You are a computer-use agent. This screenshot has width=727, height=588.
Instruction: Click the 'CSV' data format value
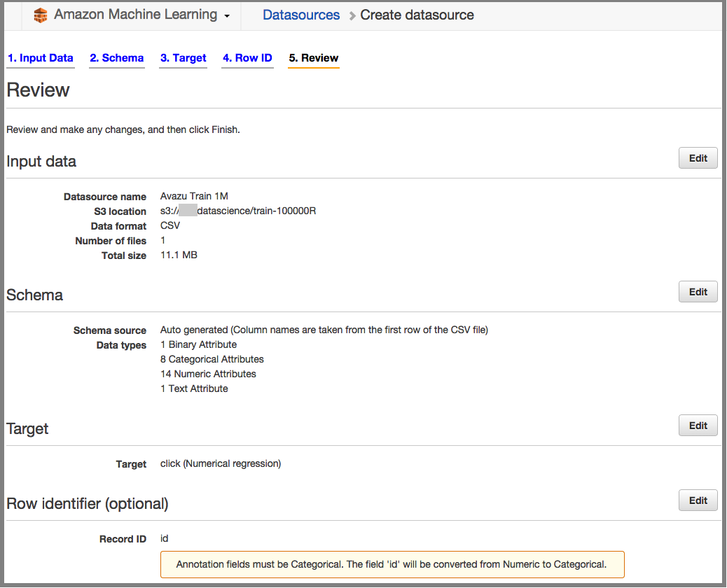pyautogui.click(x=170, y=225)
